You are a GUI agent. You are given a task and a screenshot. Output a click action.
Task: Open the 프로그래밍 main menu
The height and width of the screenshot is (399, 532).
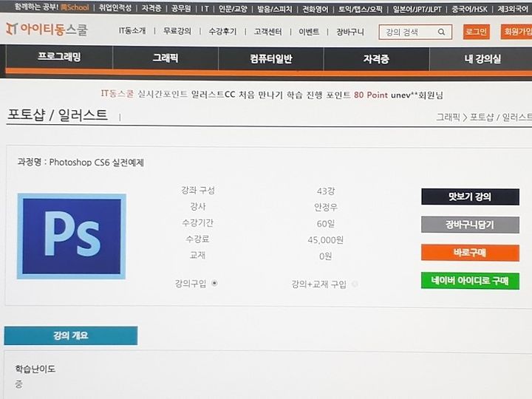point(59,57)
